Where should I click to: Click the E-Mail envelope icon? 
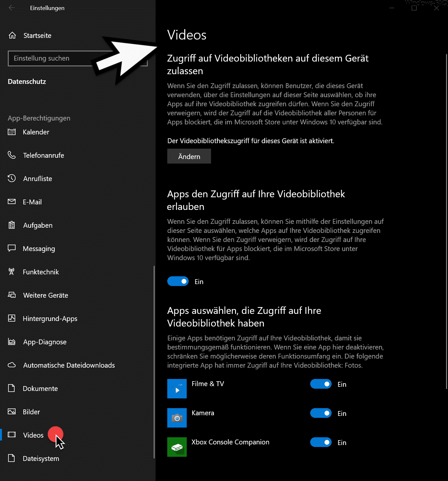12,202
